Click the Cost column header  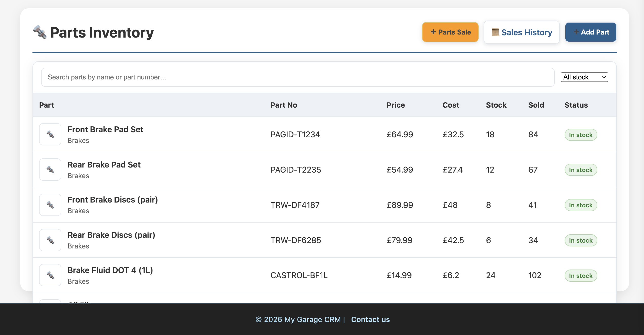[451, 105]
